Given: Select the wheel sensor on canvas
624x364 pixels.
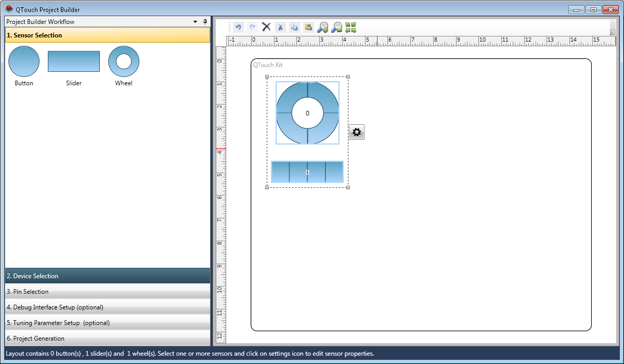Looking at the screenshot, I should pos(307,113).
